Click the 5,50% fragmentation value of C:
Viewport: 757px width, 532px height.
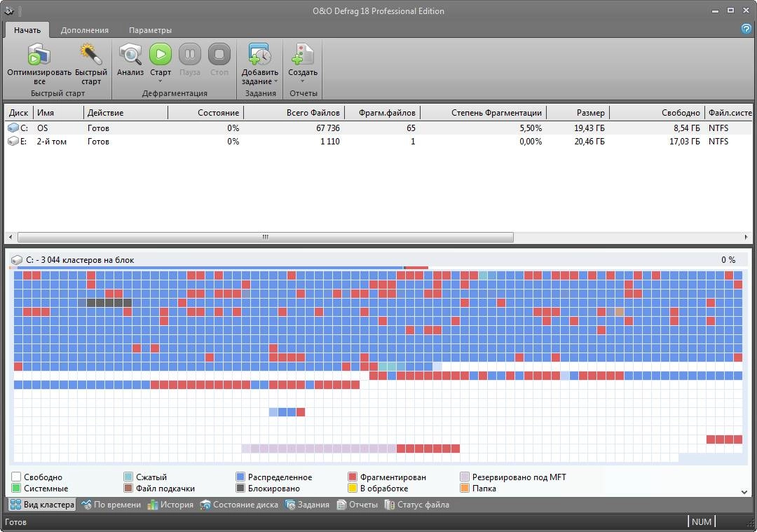(531, 128)
